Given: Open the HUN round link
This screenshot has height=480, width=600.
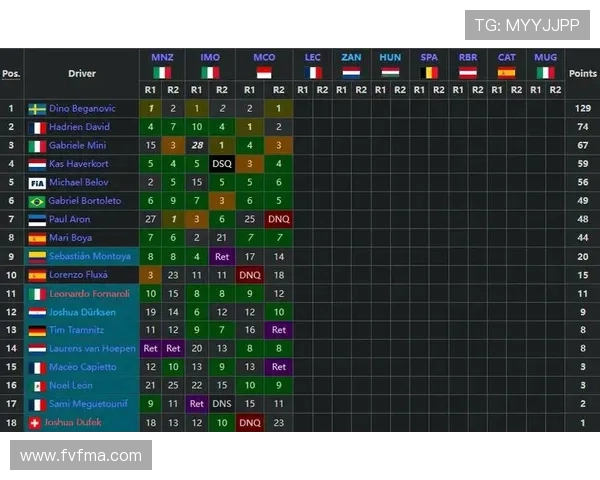Looking at the screenshot, I should pyautogui.click(x=390, y=57).
